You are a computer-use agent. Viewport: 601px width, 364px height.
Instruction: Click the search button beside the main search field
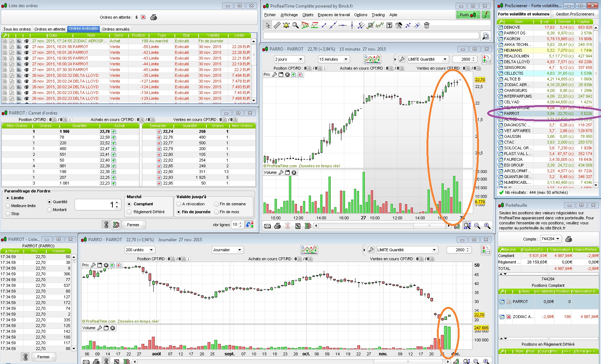(x=485, y=36)
